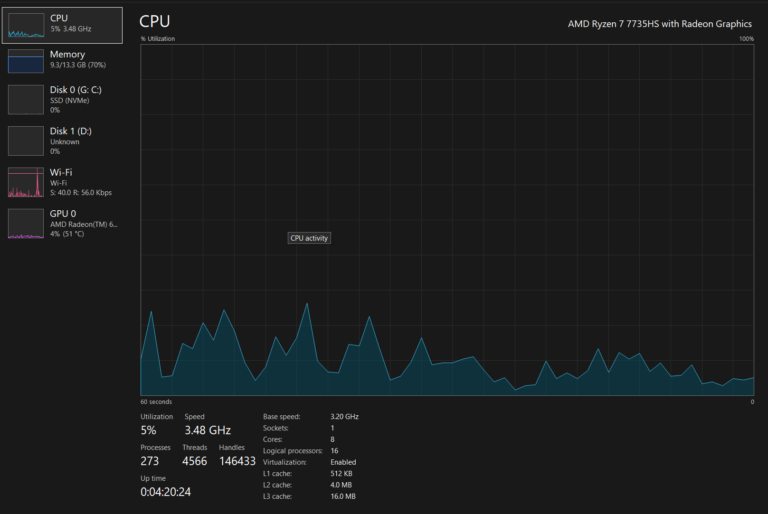768x514 pixels.
Task: Click the 'Unknown' text under Disk 1
Action: pos(65,142)
